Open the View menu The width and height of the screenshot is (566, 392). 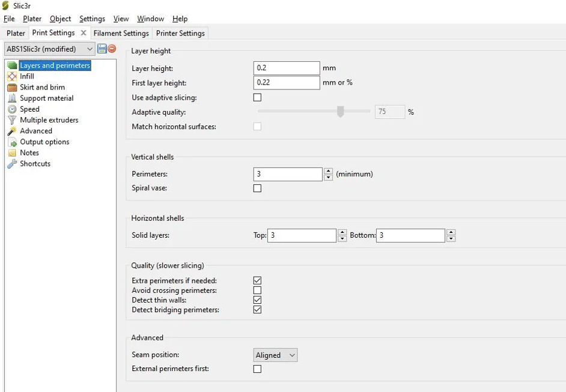pos(121,19)
